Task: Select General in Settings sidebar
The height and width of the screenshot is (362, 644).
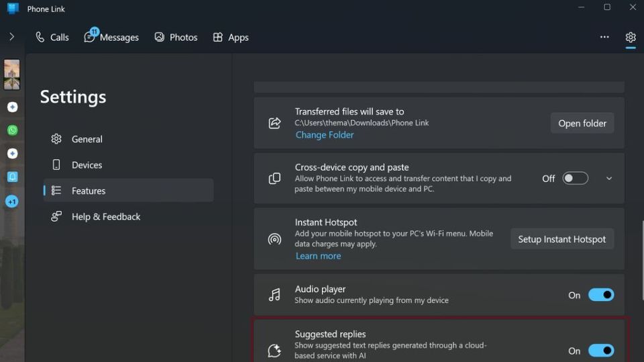Action: pyautogui.click(x=87, y=139)
